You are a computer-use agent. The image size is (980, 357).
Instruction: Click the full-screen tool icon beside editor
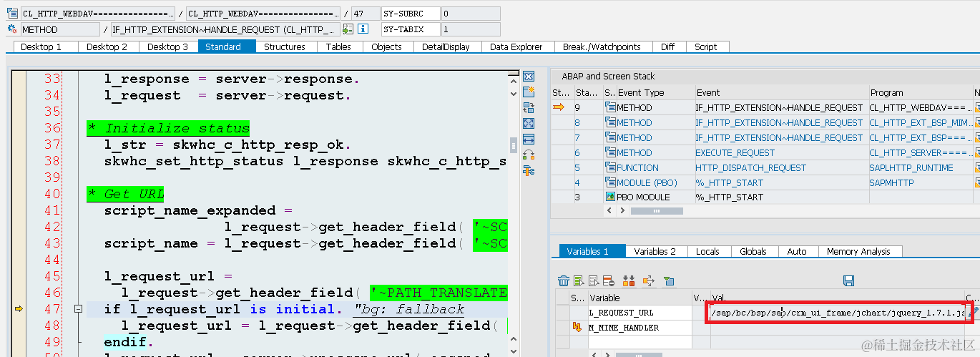529,124
